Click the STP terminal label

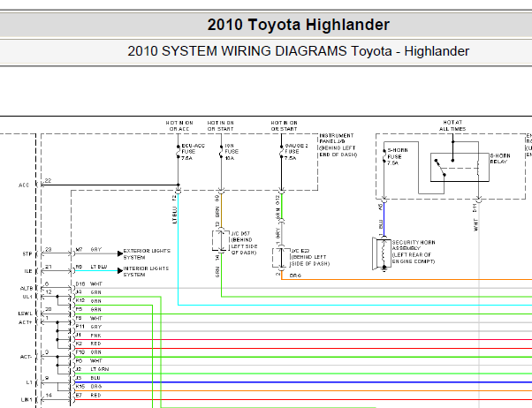tap(27, 254)
